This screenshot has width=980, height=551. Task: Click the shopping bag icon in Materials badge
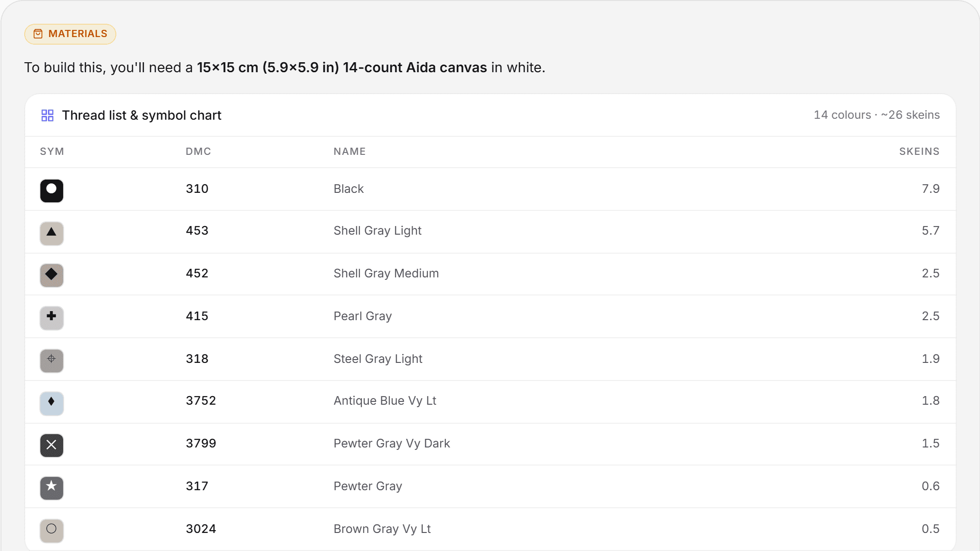pyautogui.click(x=38, y=34)
